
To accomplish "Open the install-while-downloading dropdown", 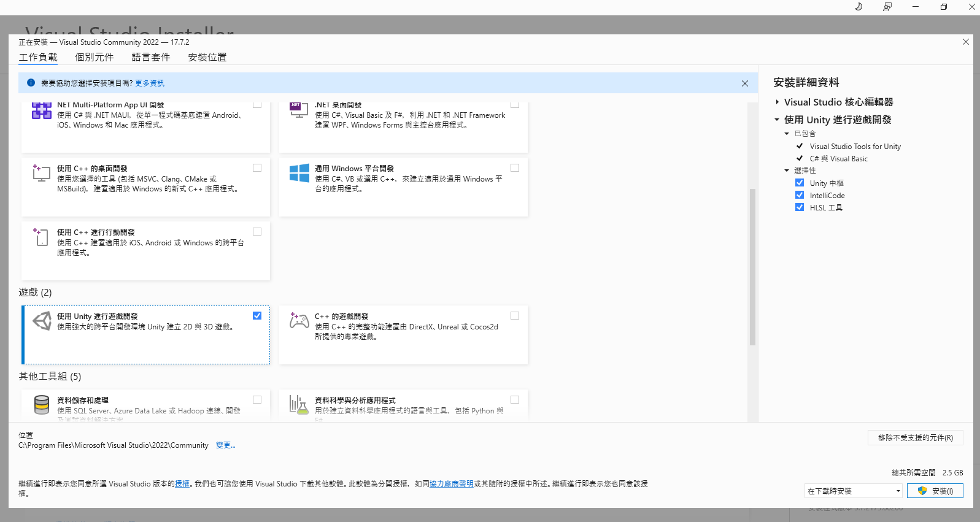I will point(854,491).
